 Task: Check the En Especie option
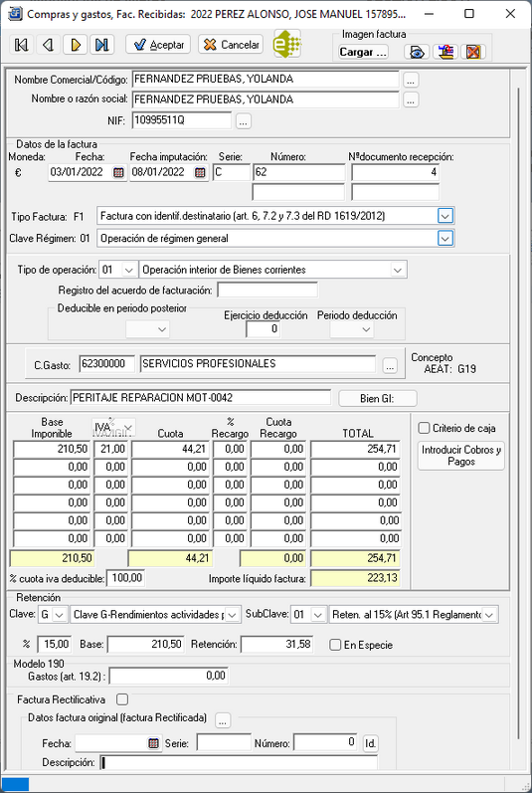pyautogui.click(x=335, y=645)
